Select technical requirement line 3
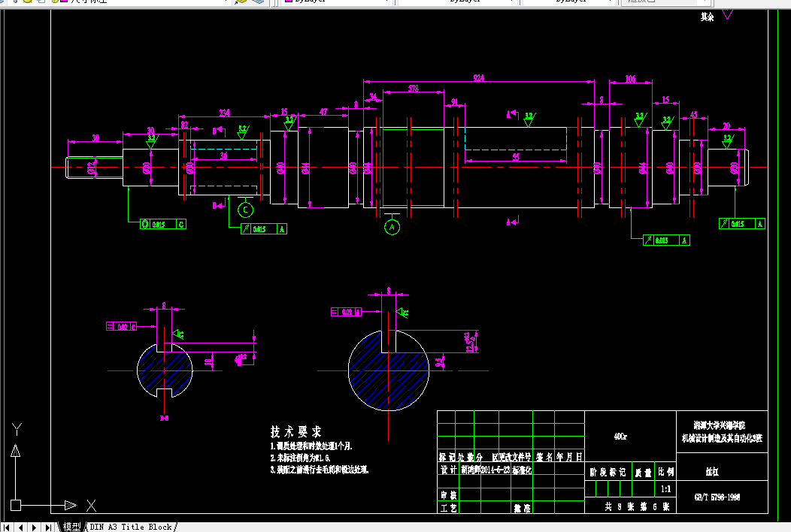 point(320,470)
